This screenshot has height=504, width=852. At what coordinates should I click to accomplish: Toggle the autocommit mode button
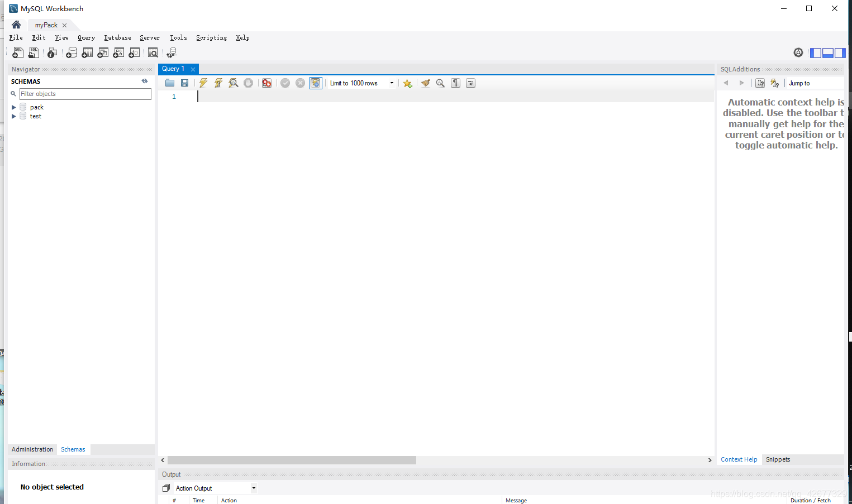[316, 83]
